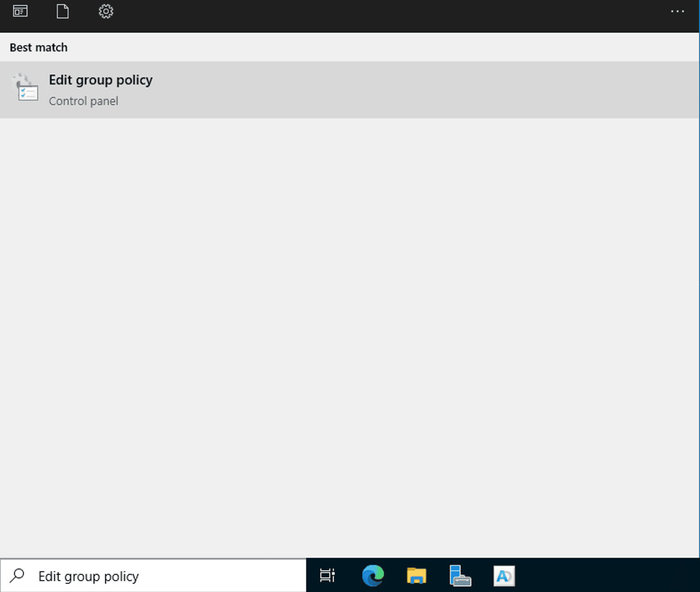Open Server Manager from the taskbar
This screenshot has height=592, width=700.
tap(460, 576)
